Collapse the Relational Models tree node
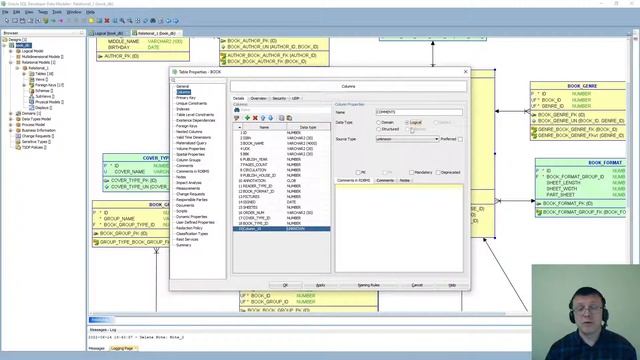This screenshot has width=640, height=360. 11,62
